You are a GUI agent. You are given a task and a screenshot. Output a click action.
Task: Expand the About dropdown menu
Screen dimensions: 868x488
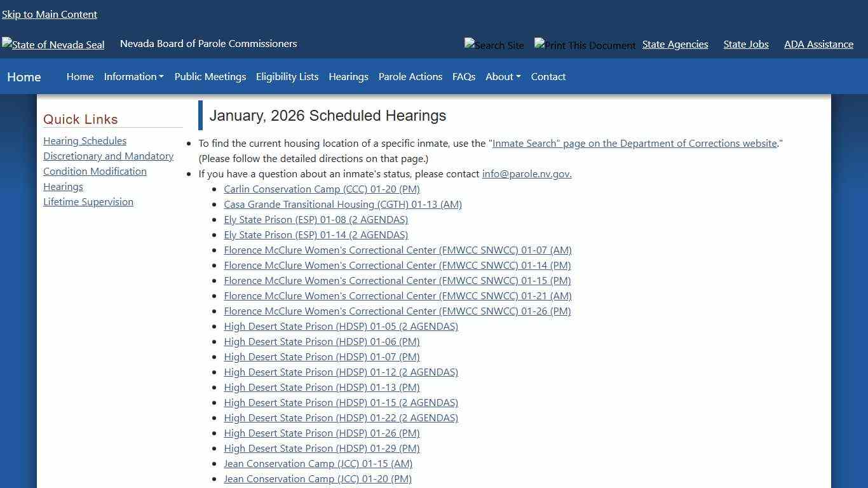(x=502, y=76)
